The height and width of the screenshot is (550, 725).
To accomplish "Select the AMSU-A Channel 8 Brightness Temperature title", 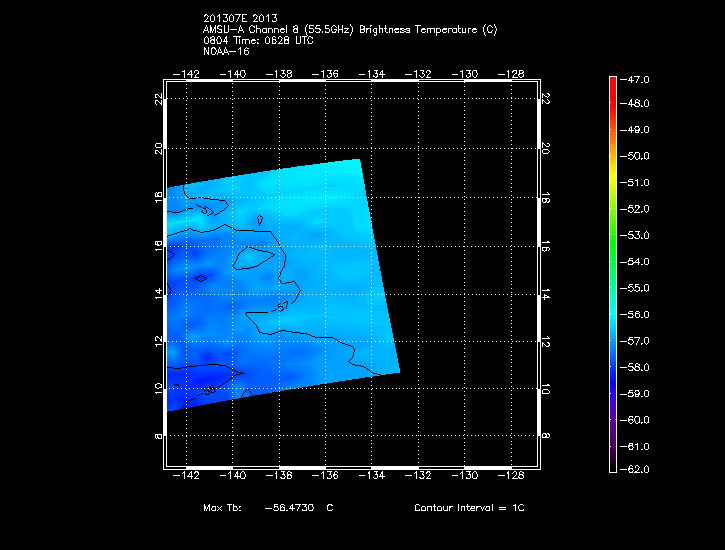I will coord(349,30).
